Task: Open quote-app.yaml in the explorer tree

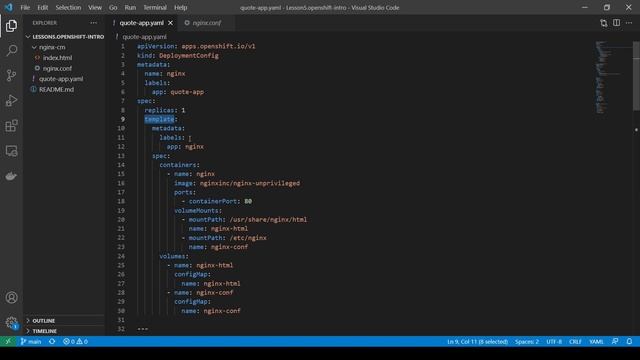Action: click(x=61, y=79)
